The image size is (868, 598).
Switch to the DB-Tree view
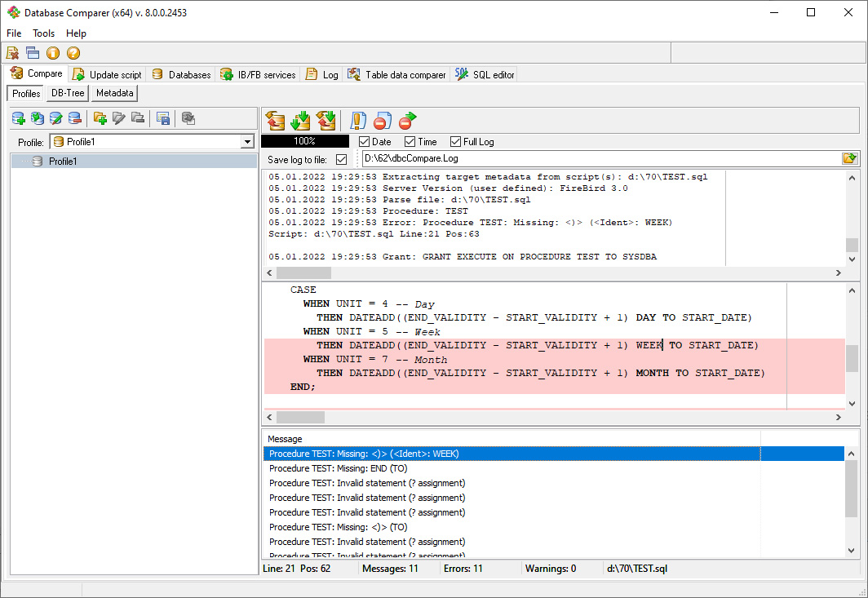pyautogui.click(x=68, y=93)
